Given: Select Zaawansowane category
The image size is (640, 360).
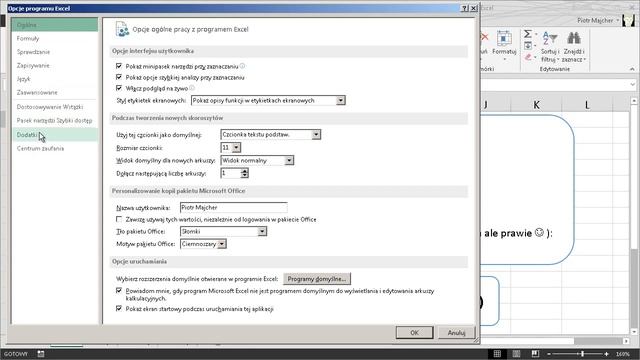Looking at the screenshot, I should [x=55, y=92].
